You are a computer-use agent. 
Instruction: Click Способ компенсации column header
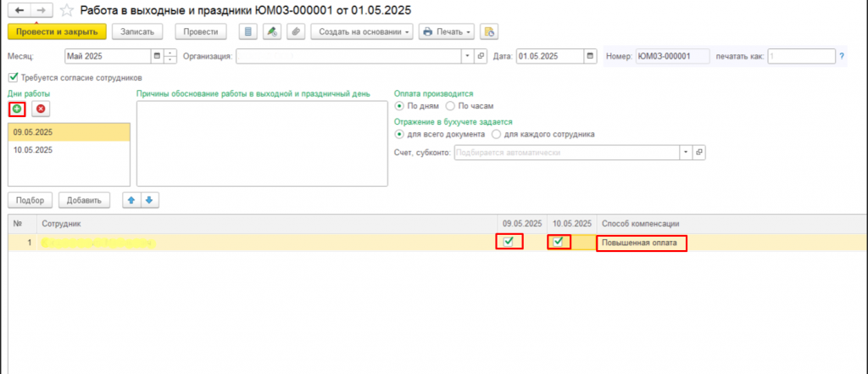tap(732, 224)
